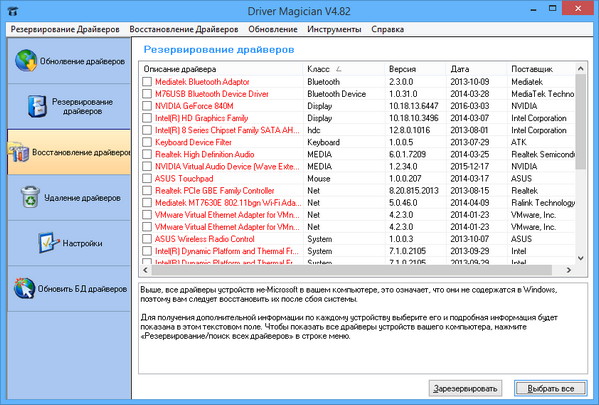Click the recycle bin icon for Удаление драйверов
Image resolution: width=599 pixels, height=405 pixels.
coord(30,197)
